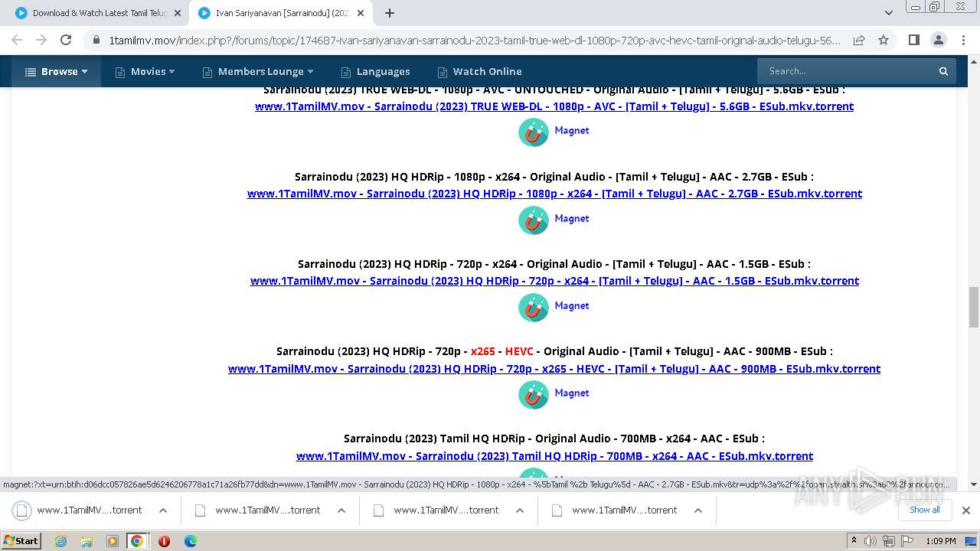Open the volume tray icon
Screen dimensions: 980x551
(871, 541)
